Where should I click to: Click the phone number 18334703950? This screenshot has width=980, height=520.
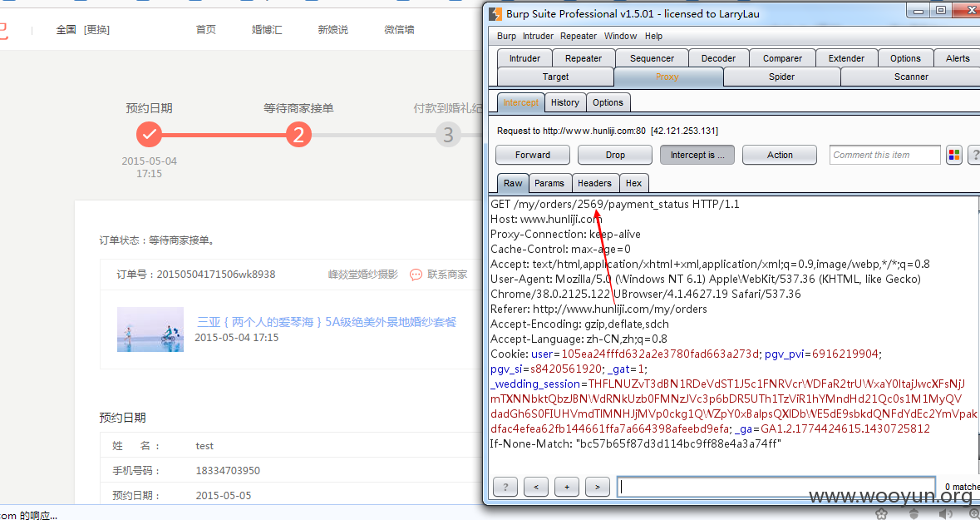(228, 471)
